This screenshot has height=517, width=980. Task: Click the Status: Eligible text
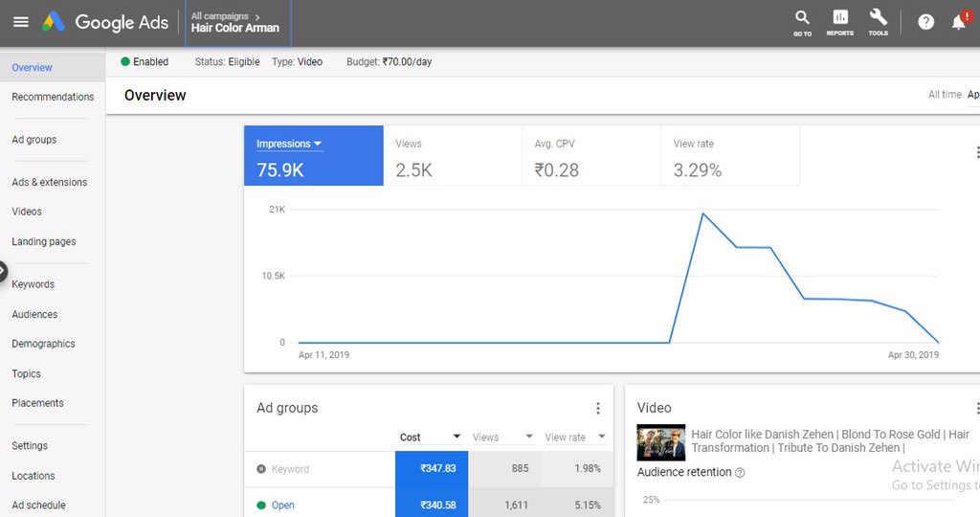(x=227, y=62)
